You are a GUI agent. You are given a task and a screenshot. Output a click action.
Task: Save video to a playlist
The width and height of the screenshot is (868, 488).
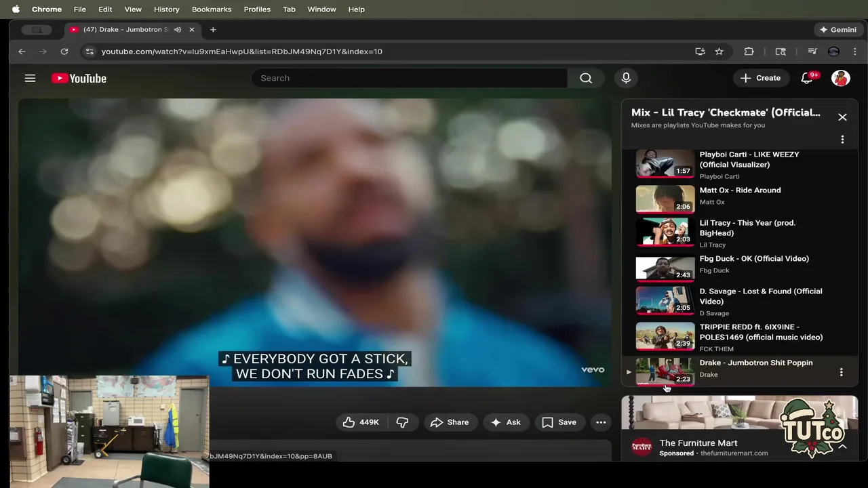(559, 422)
